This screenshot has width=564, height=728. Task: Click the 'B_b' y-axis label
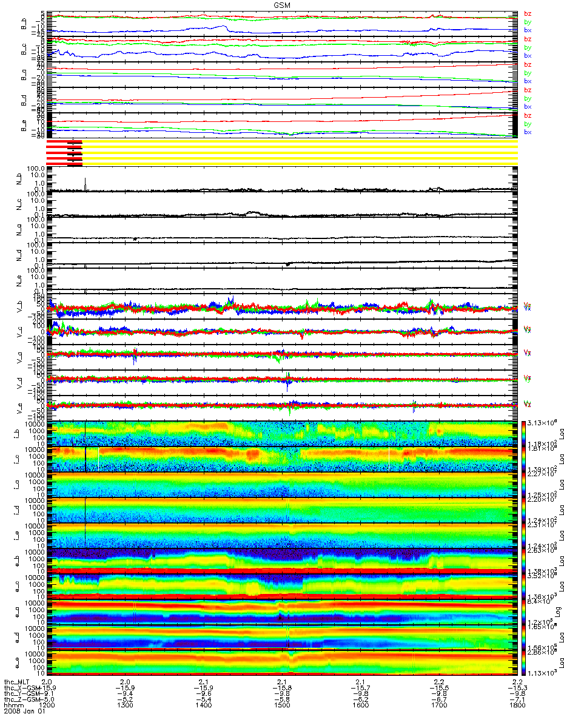coord(25,22)
